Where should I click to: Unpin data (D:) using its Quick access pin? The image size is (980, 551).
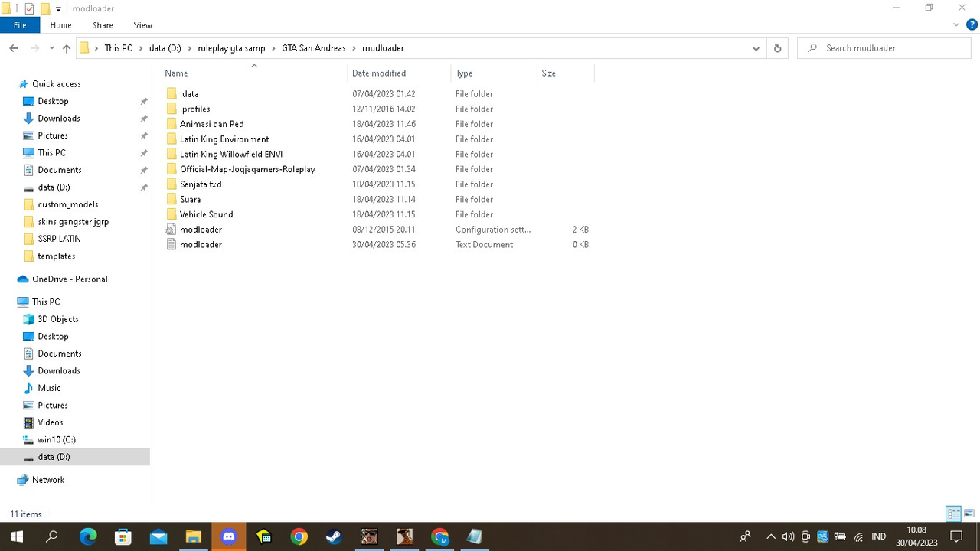[x=144, y=187]
